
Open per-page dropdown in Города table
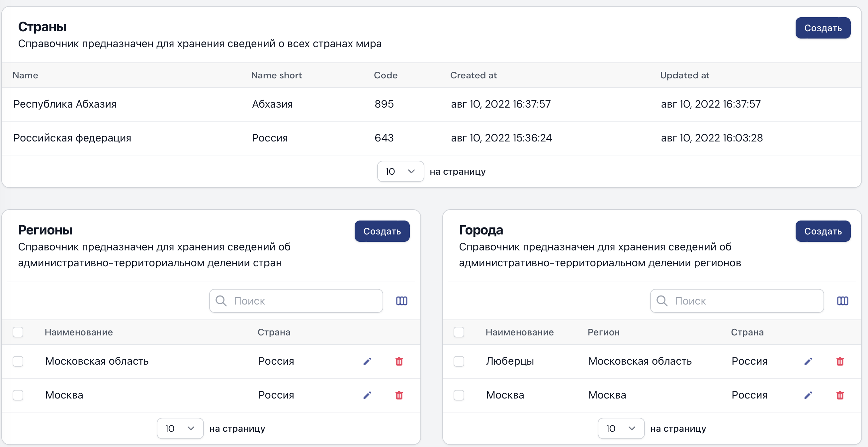click(x=621, y=428)
